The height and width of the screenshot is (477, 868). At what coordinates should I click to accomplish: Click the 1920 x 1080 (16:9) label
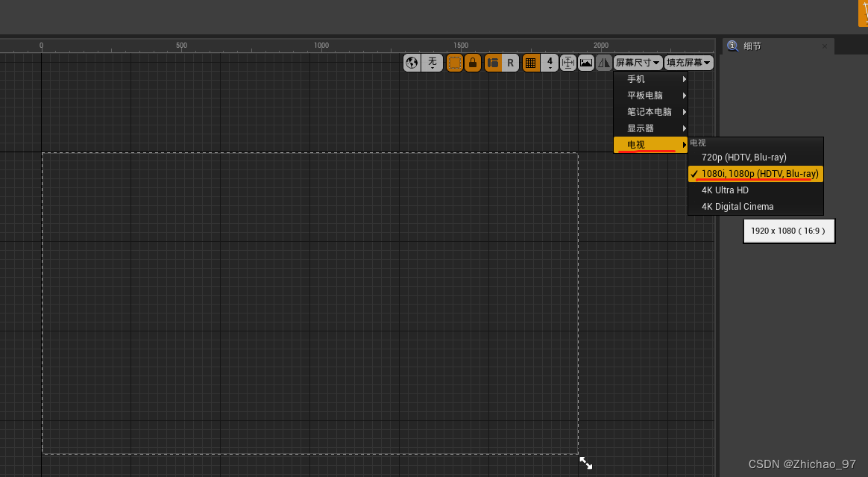(x=788, y=231)
